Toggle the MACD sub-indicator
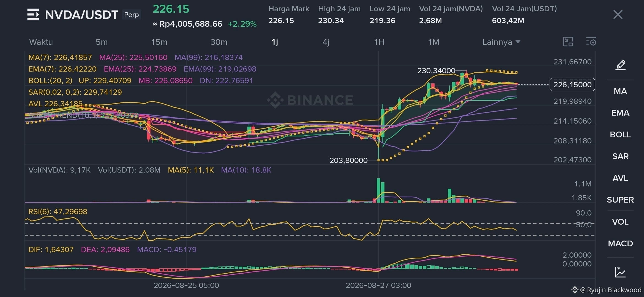The width and height of the screenshot is (644, 297). pyautogui.click(x=620, y=244)
